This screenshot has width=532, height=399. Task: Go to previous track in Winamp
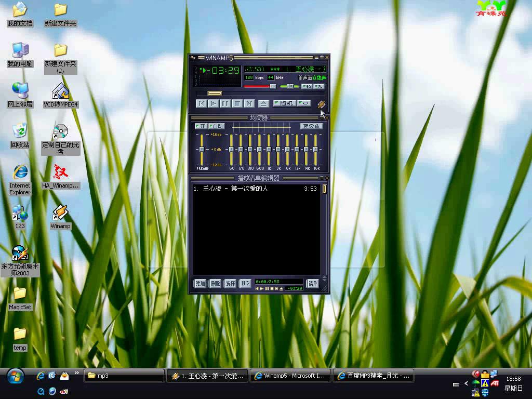(202, 103)
